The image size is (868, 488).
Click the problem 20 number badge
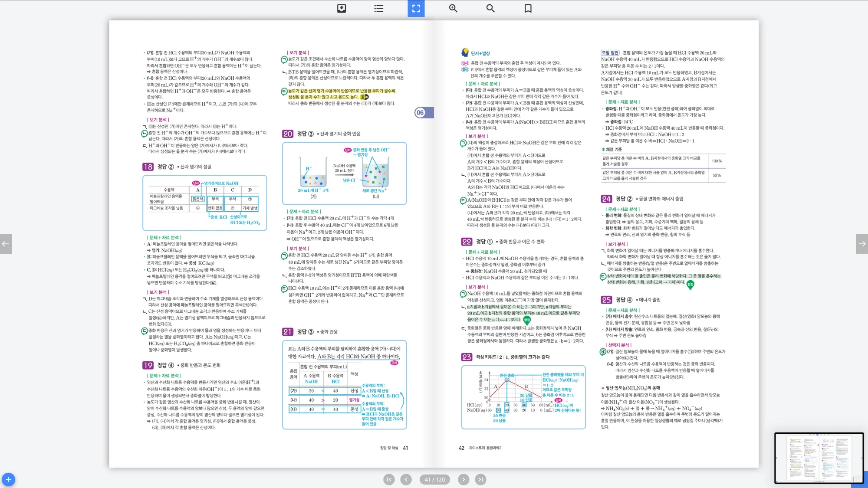(287, 134)
